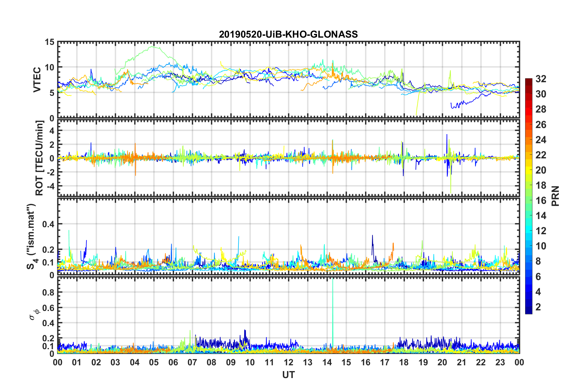Select the x-axis hour label "17"
The image size is (577, 392).
point(385,362)
